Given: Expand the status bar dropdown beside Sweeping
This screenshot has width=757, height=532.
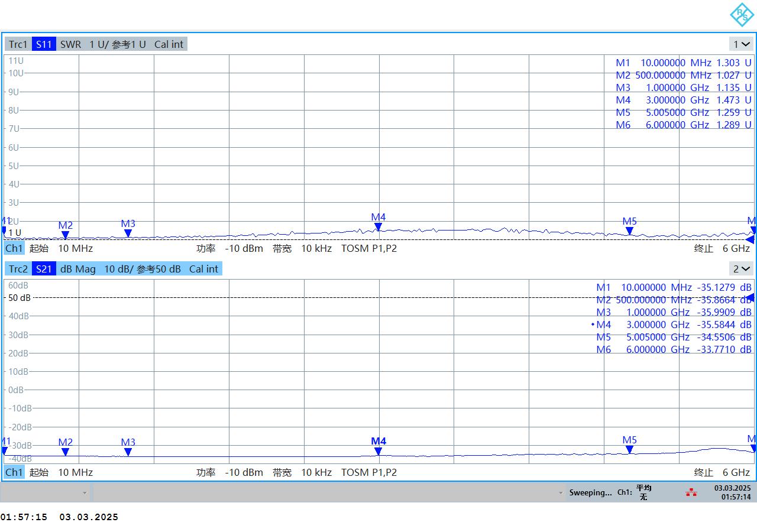Looking at the screenshot, I should pyautogui.click(x=560, y=492).
